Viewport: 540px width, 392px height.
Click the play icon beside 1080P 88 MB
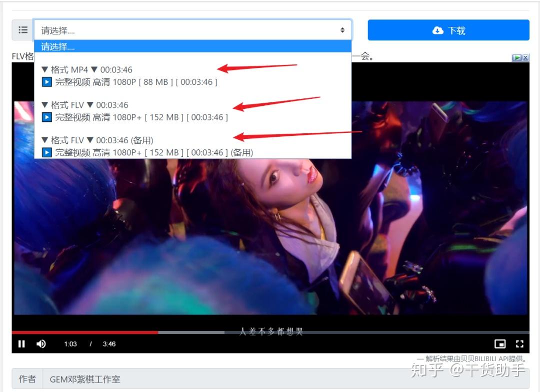coord(47,82)
